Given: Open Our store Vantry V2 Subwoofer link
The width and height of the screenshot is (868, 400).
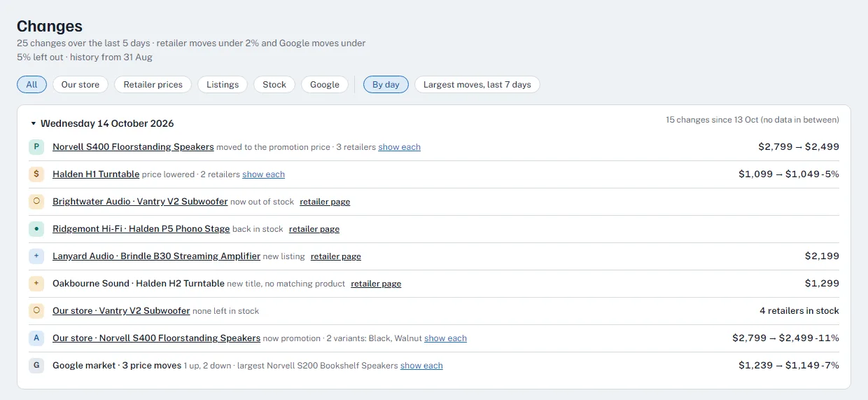Looking at the screenshot, I should (121, 311).
